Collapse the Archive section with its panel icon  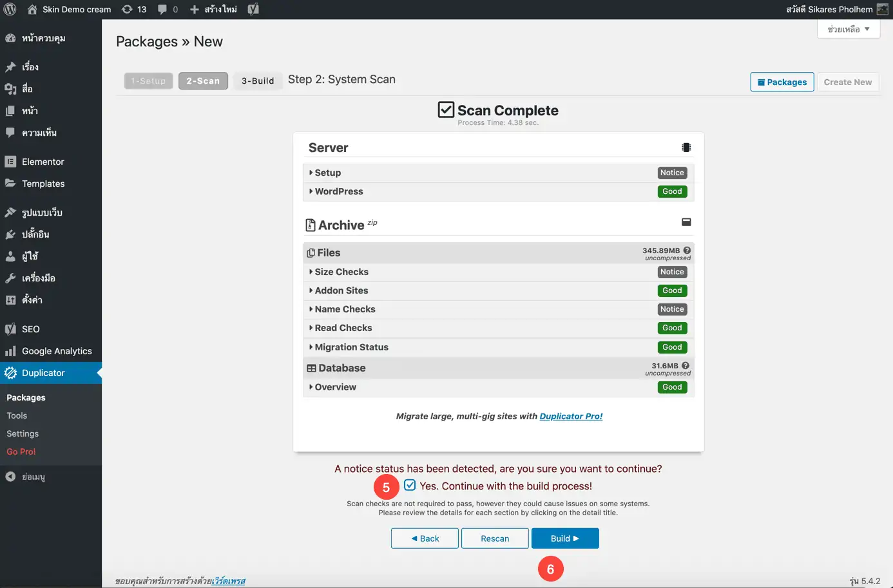pos(686,222)
